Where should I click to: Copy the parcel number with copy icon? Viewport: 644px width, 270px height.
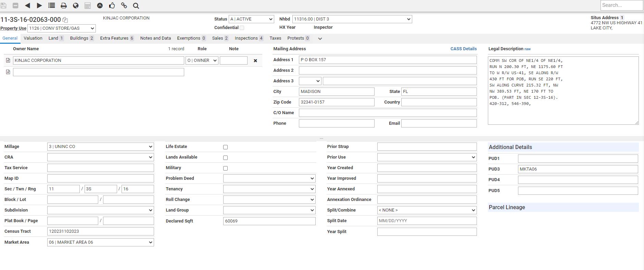tap(65, 20)
